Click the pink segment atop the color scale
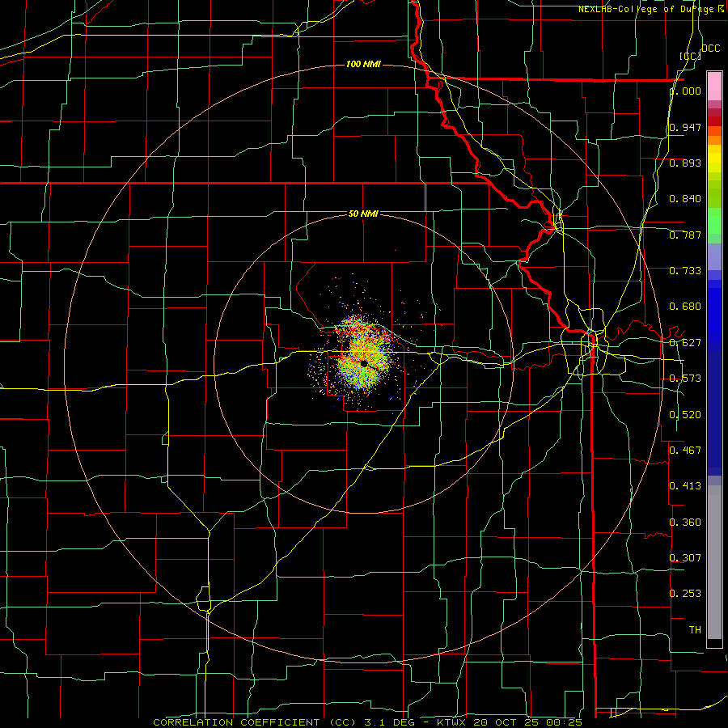The height and width of the screenshot is (728, 728). click(714, 86)
